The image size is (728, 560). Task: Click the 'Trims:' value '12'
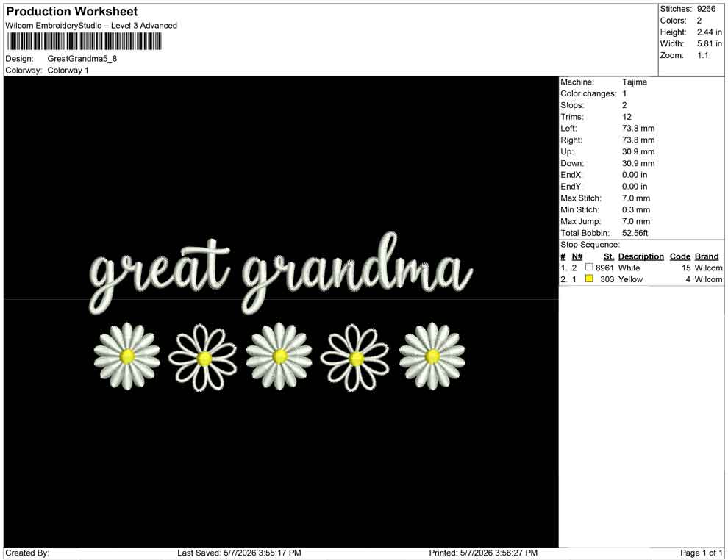(627, 117)
